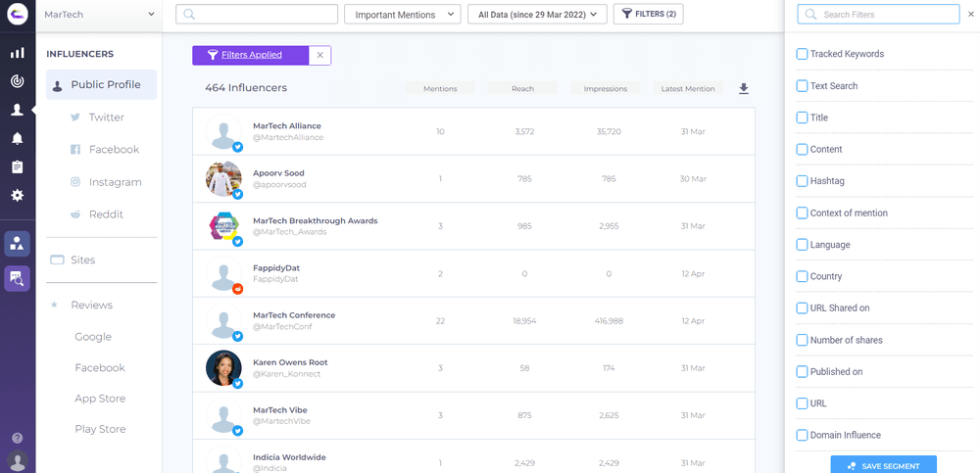Download the influencers list
The width and height of the screenshot is (980, 473).
pos(744,89)
